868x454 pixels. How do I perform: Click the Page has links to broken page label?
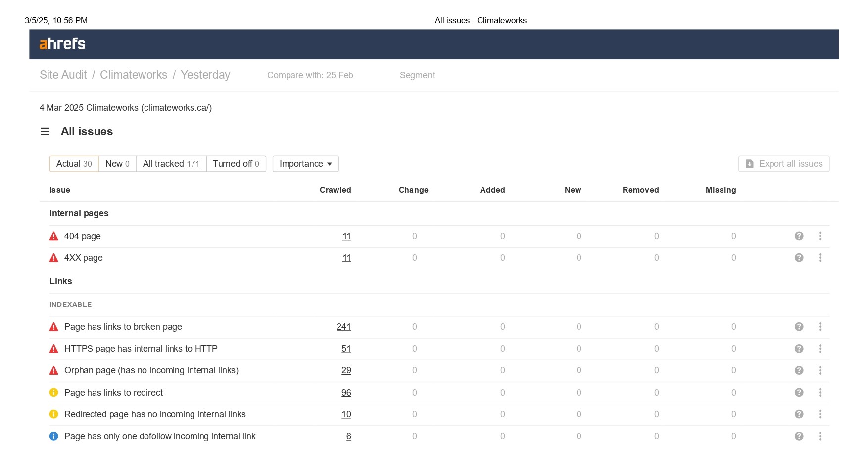click(x=123, y=327)
